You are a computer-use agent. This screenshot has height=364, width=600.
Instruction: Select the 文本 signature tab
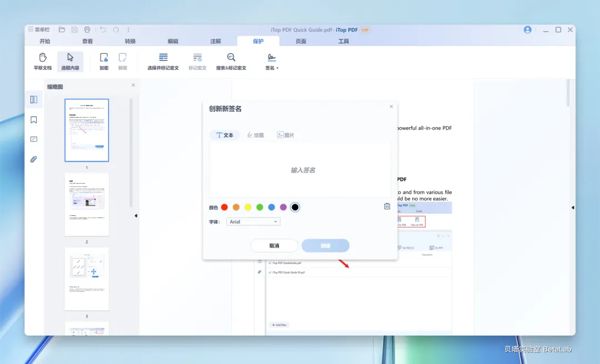(x=225, y=135)
